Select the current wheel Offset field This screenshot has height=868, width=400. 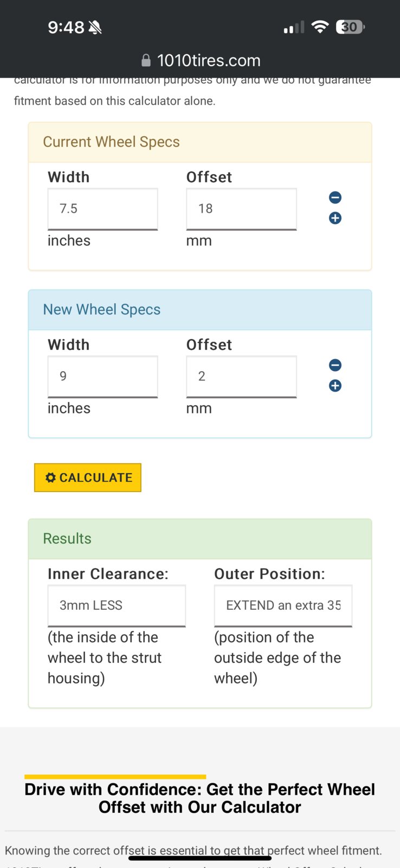(241, 209)
